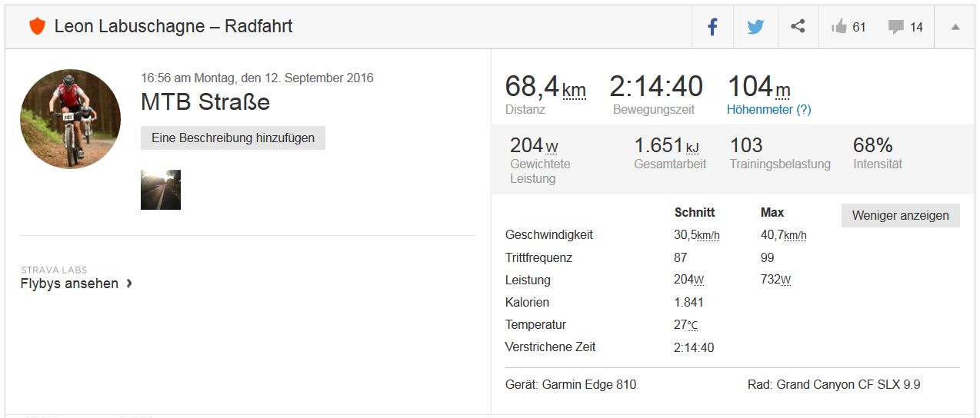This screenshot has height=418, width=980.
Task: Expand Flybys ansehen chevron
Action: [129, 284]
